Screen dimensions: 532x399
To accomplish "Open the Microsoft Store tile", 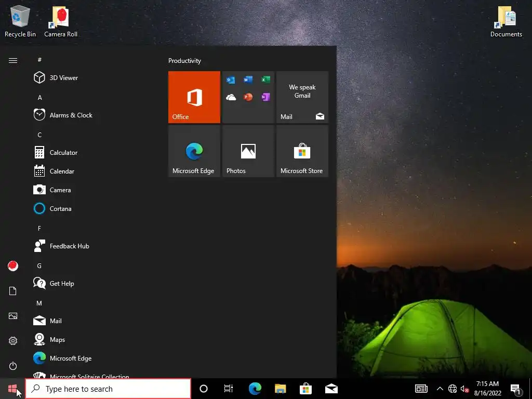I will pos(302,151).
